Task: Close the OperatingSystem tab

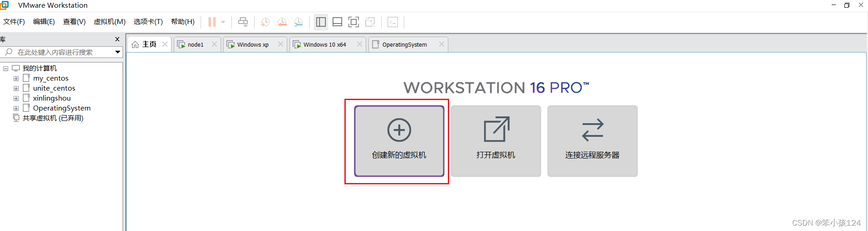Action: [x=442, y=44]
